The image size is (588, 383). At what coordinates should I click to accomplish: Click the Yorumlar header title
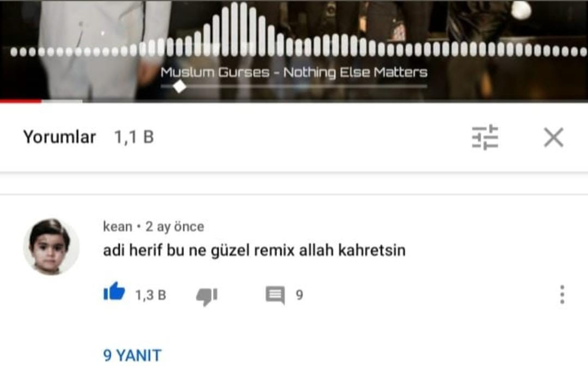click(60, 137)
